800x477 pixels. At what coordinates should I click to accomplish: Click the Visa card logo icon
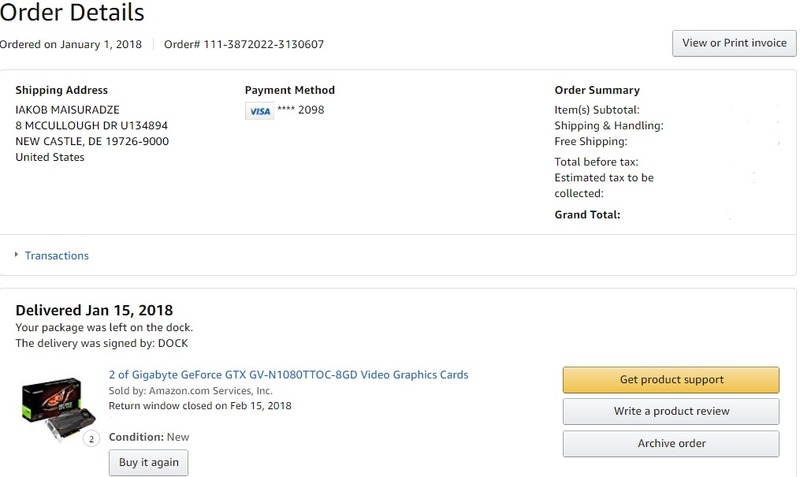tap(259, 111)
